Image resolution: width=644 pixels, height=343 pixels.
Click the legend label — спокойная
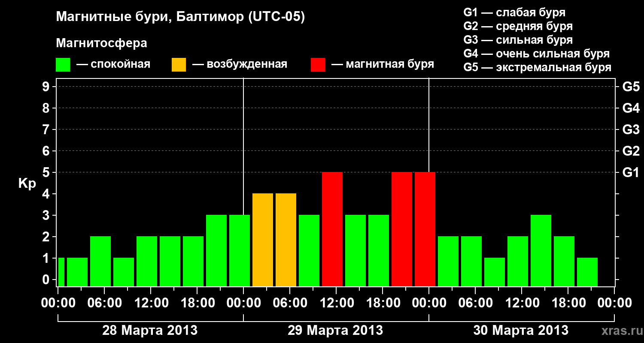click(113, 64)
